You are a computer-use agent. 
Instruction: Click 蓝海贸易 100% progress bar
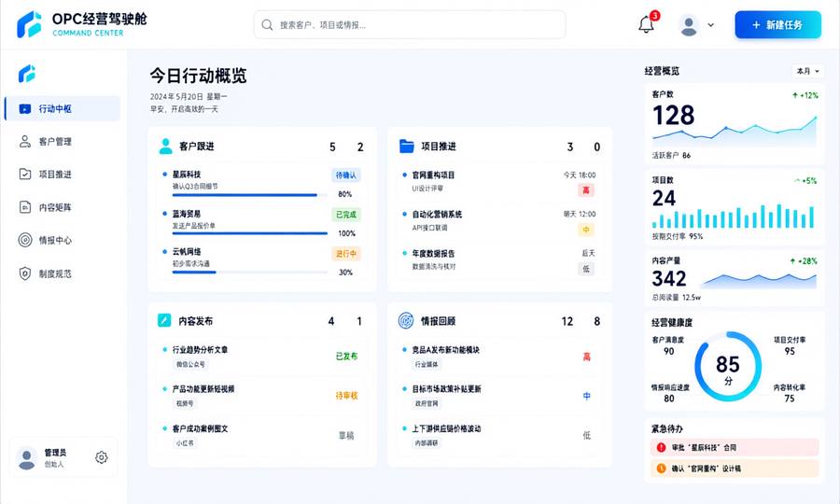[249, 233]
